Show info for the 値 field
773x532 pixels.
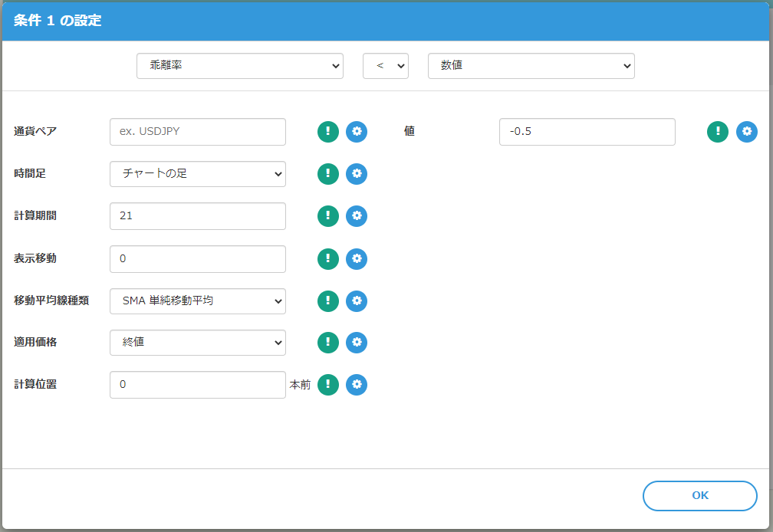click(x=718, y=132)
